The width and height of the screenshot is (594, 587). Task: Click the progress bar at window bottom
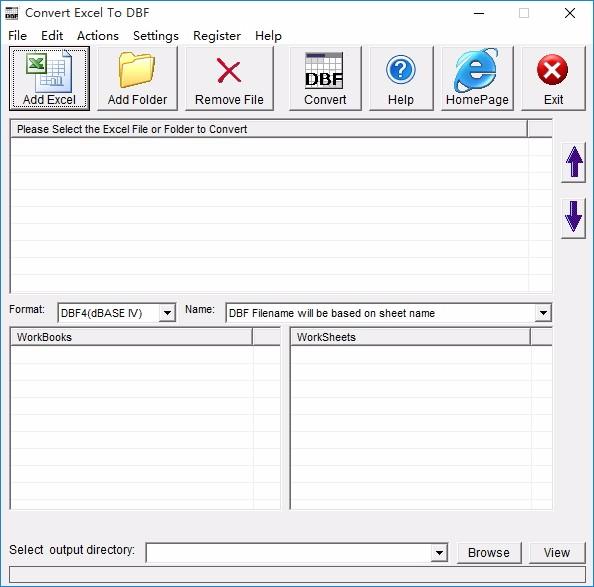coord(297,575)
